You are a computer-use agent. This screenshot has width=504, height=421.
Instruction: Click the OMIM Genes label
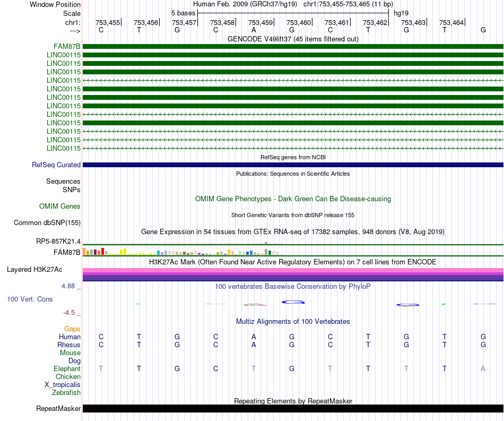59,206
